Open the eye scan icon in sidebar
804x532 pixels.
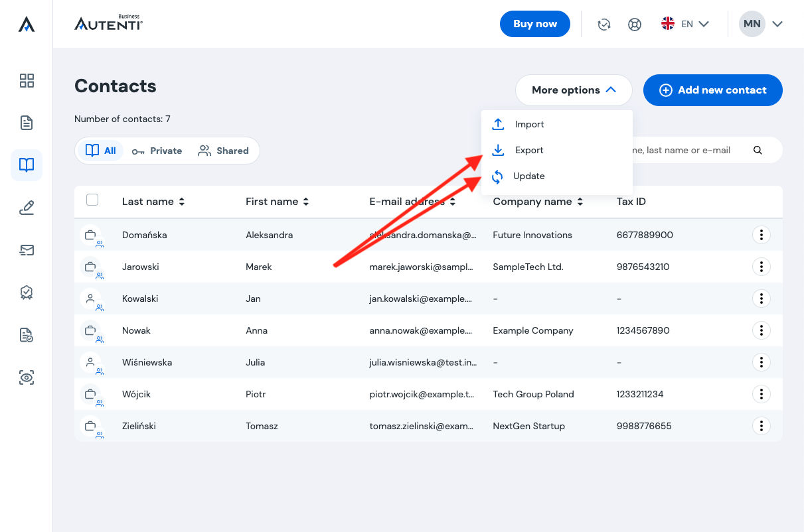tap(27, 377)
